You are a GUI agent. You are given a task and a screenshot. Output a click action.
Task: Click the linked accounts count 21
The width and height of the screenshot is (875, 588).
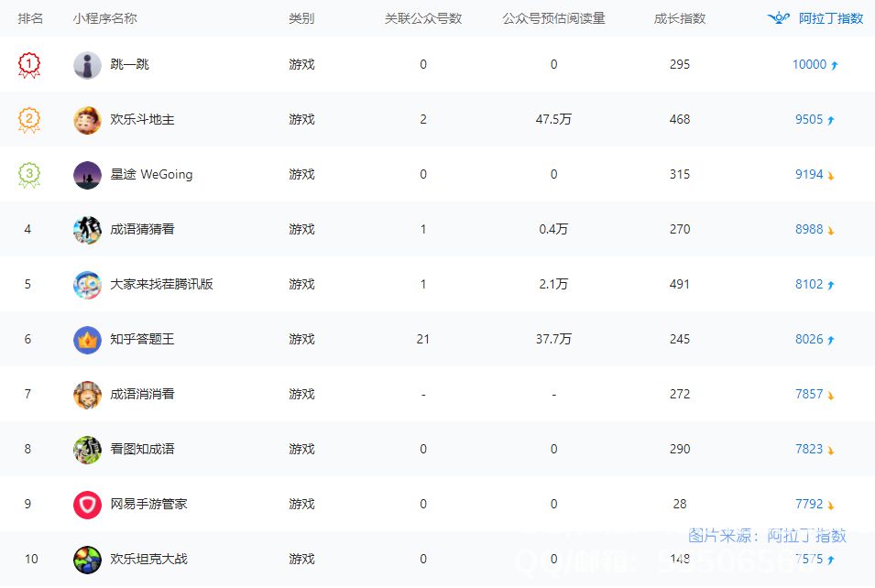click(x=423, y=339)
